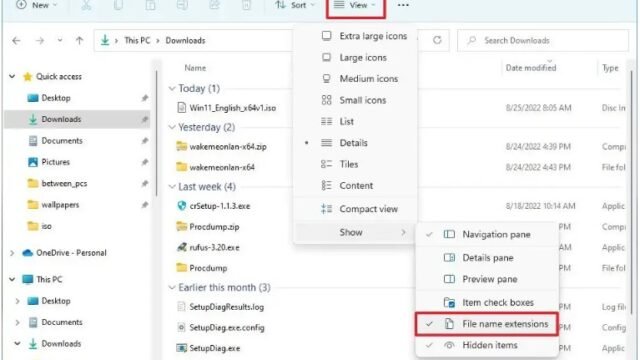This screenshot has width=640, height=360.
Task: Refresh the Downloads folder
Action: [437, 40]
